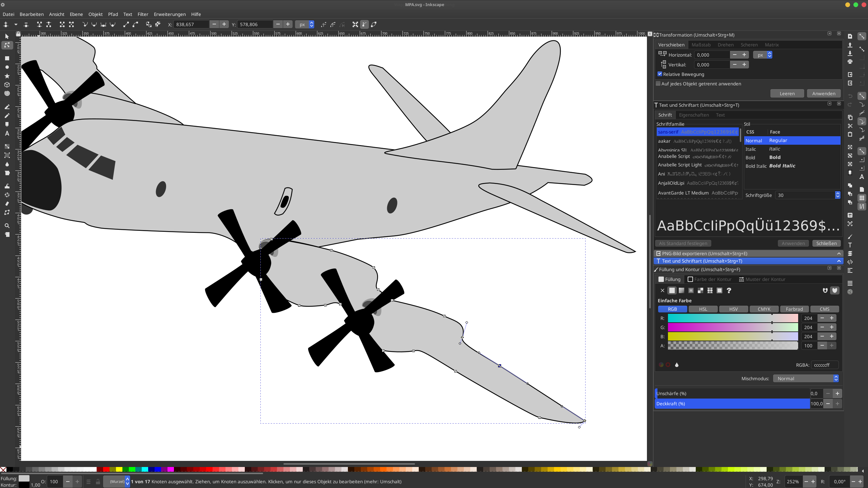The width and height of the screenshot is (868, 488).
Task: Enable Auf jedes Objekt getrennt anwenden
Action: click(x=658, y=84)
